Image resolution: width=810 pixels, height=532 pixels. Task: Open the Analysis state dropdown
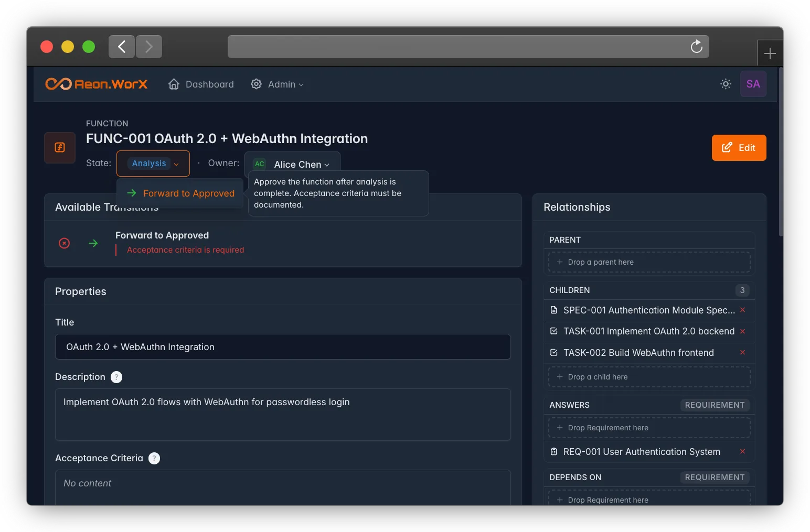click(153, 164)
